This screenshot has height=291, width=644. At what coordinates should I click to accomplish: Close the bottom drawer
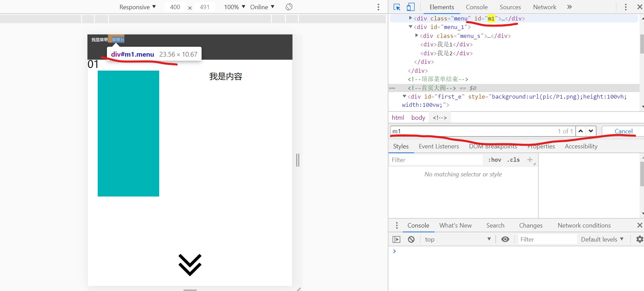tap(640, 225)
